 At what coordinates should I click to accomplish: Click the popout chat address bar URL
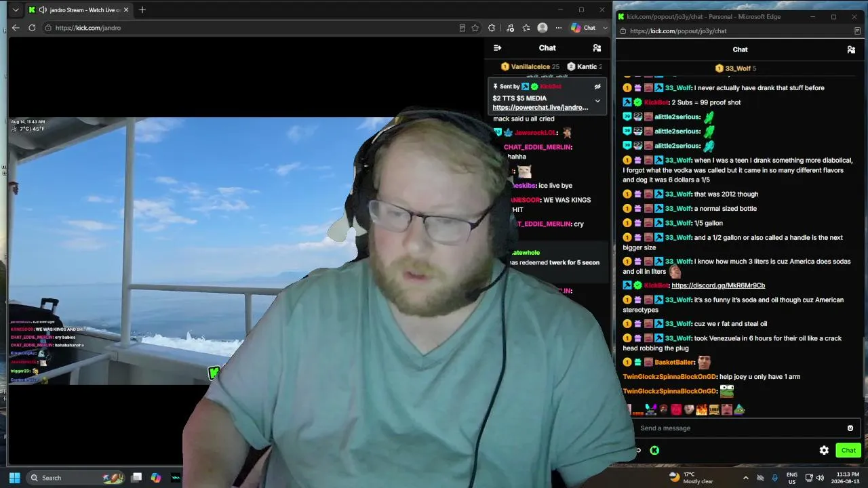coord(678,31)
